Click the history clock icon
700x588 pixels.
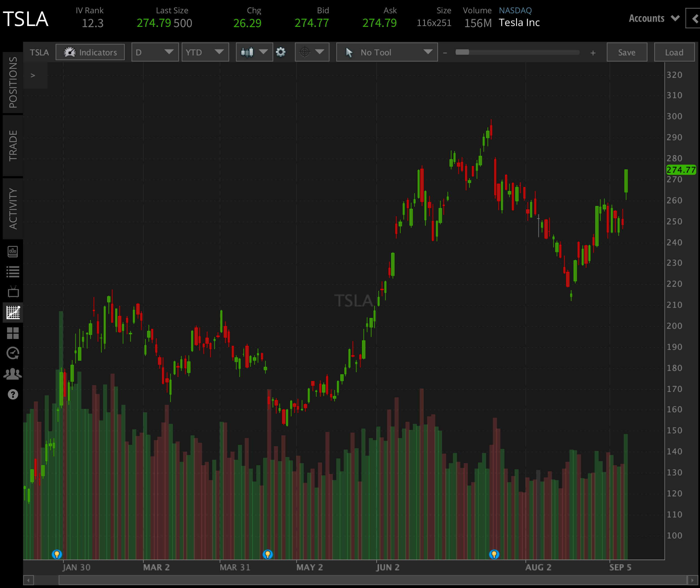pyautogui.click(x=13, y=353)
